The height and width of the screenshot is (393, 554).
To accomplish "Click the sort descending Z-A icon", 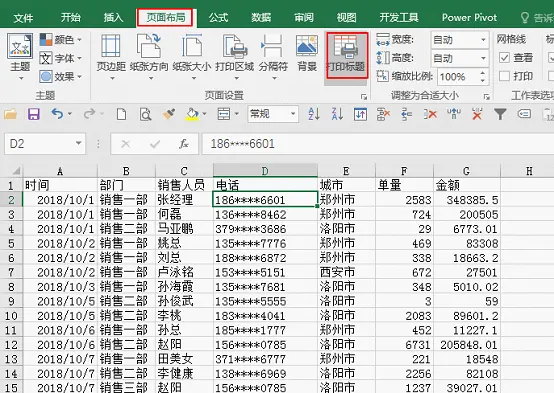I will 337,114.
